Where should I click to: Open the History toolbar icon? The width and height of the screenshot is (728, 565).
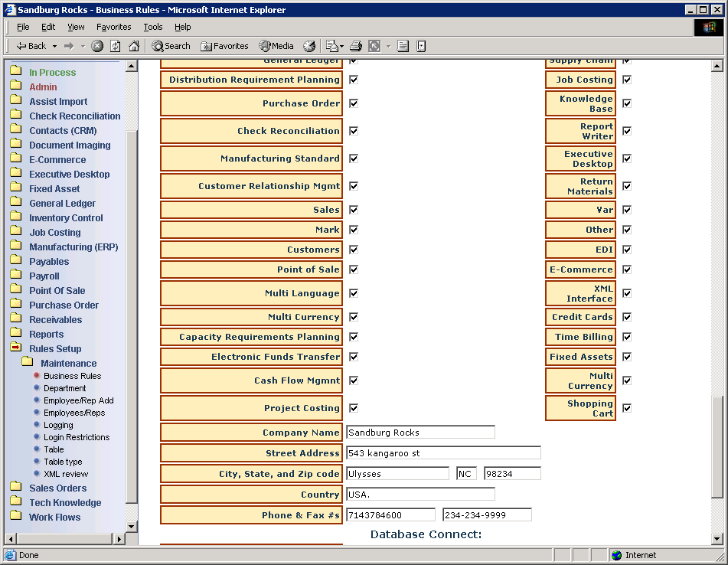click(x=309, y=46)
